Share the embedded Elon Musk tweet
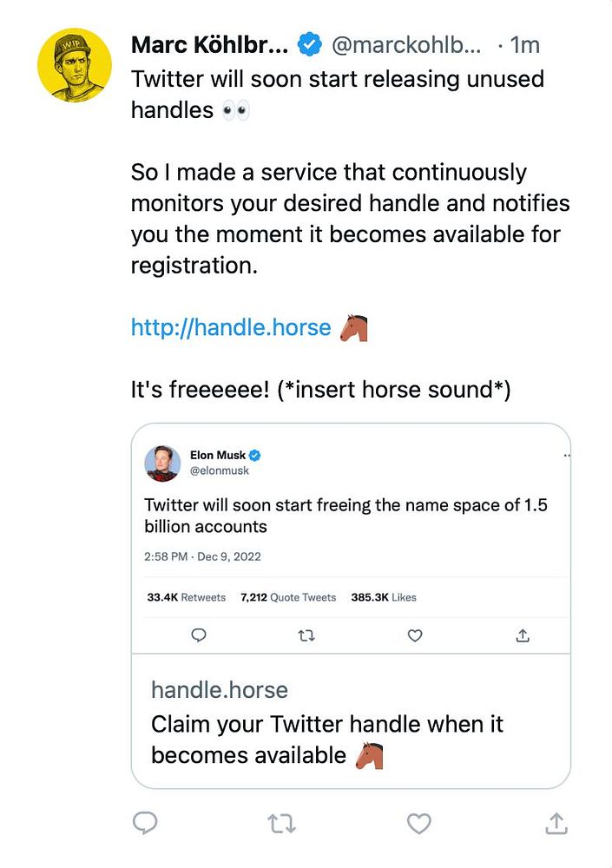612x868 pixels. [523, 635]
